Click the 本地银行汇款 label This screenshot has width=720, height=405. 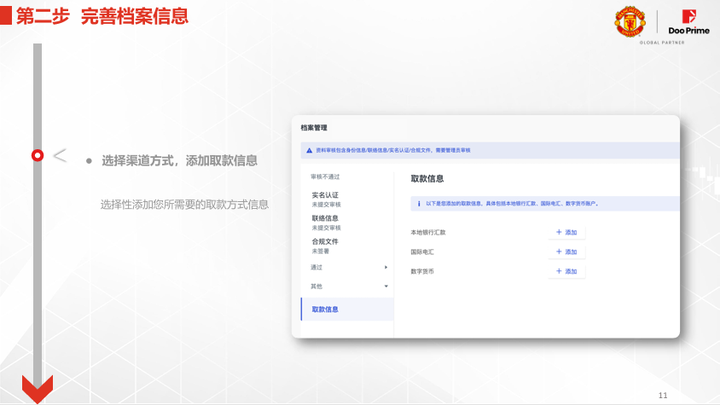coord(428,232)
